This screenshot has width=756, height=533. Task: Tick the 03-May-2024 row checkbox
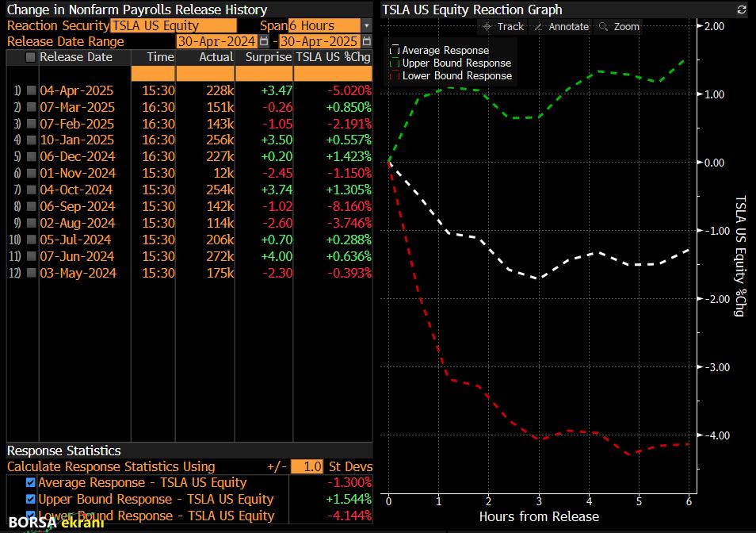(x=32, y=273)
